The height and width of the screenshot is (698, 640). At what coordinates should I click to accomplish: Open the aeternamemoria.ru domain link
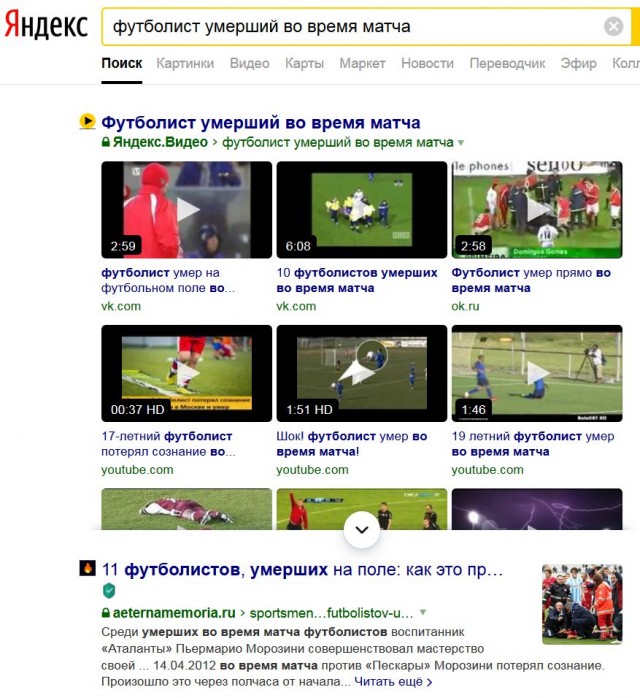click(x=174, y=613)
